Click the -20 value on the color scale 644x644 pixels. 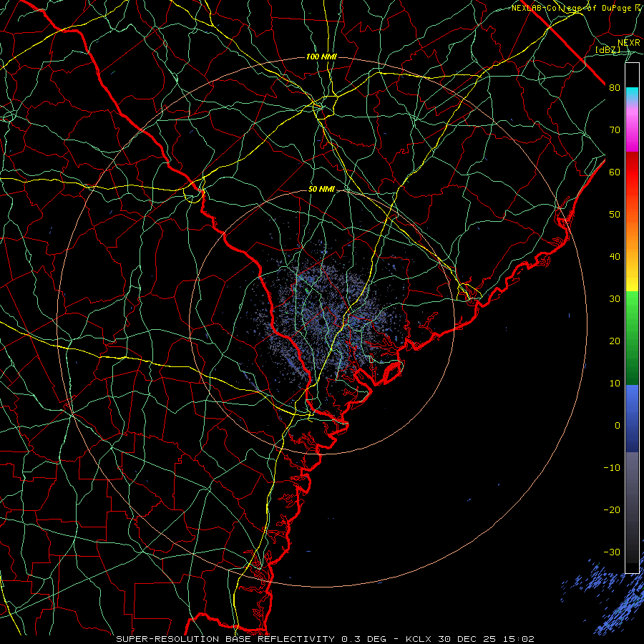[612, 509]
